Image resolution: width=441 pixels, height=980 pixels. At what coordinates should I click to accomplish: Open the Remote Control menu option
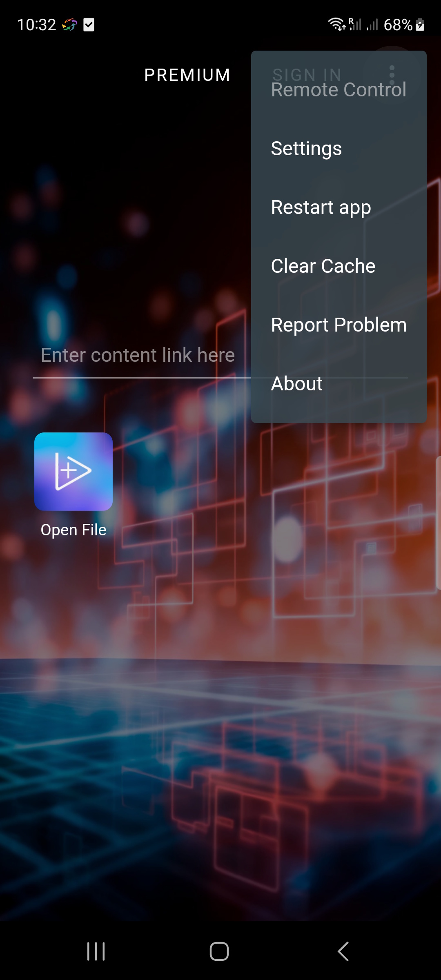coord(339,90)
